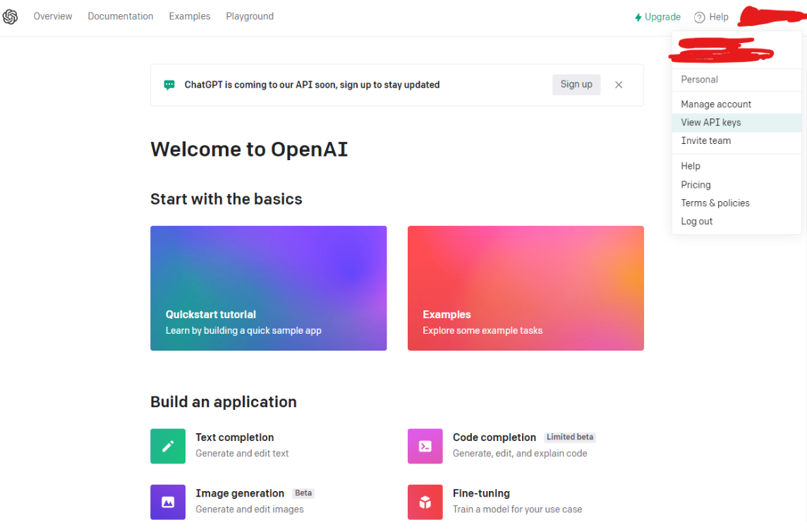
Task: Select the Personal organization entry
Action: coord(736,80)
